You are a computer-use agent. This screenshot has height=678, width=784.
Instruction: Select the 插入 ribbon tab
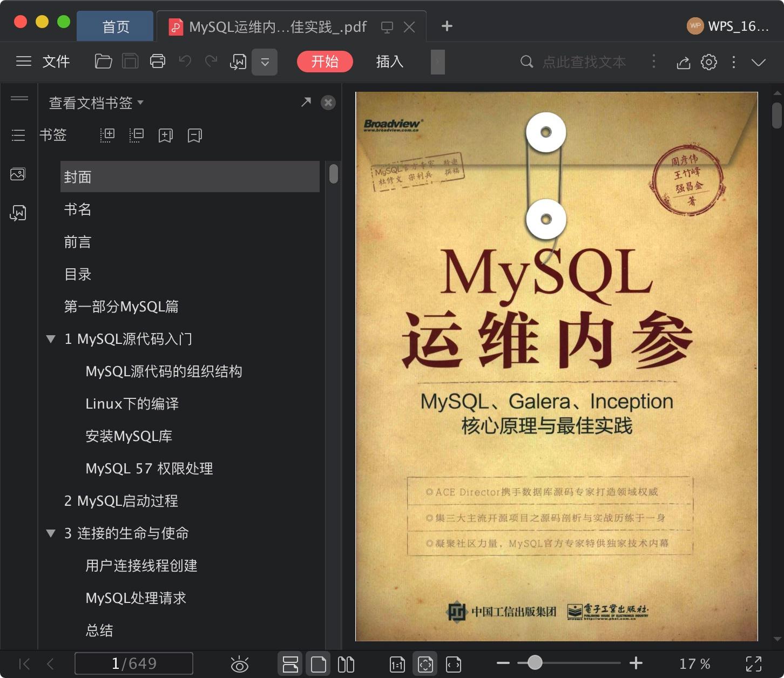click(x=390, y=62)
